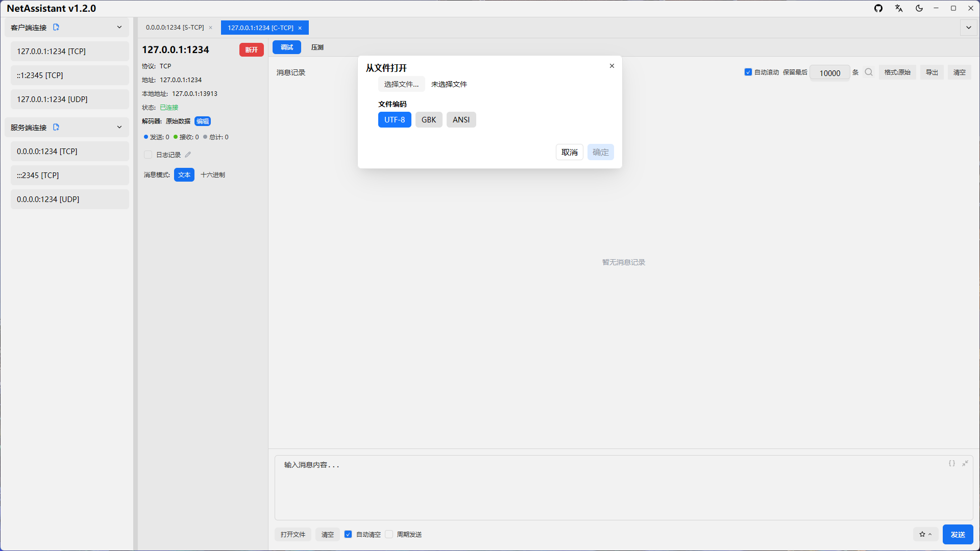
Task: Collapse the 服务端连接 section
Action: click(x=119, y=127)
